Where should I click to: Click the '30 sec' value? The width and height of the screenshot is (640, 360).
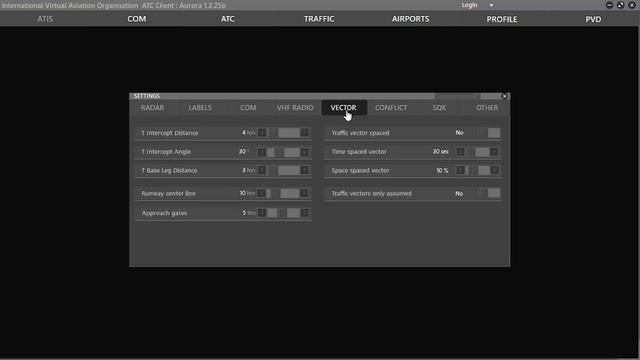440,151
